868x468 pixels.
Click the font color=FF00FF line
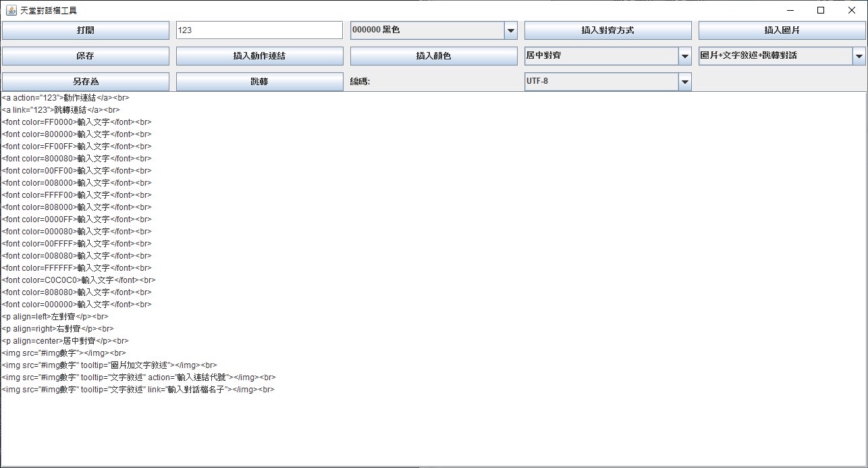point(76,147)
